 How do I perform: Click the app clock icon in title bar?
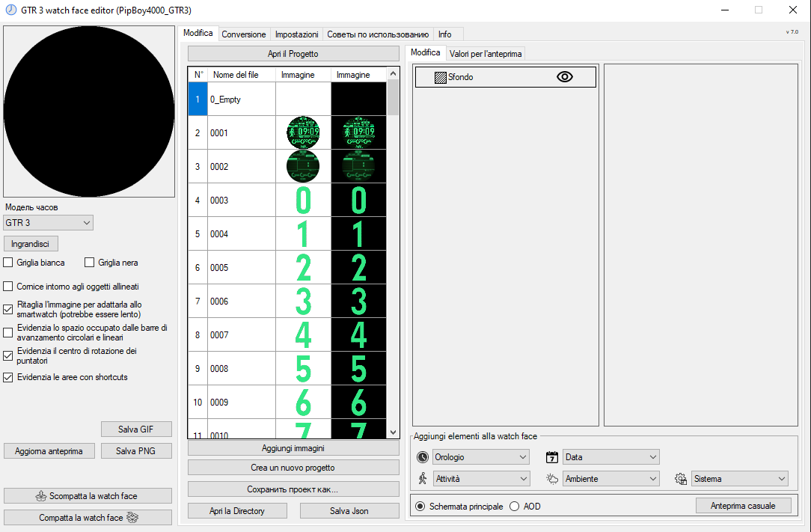click(x=11, y=10)
